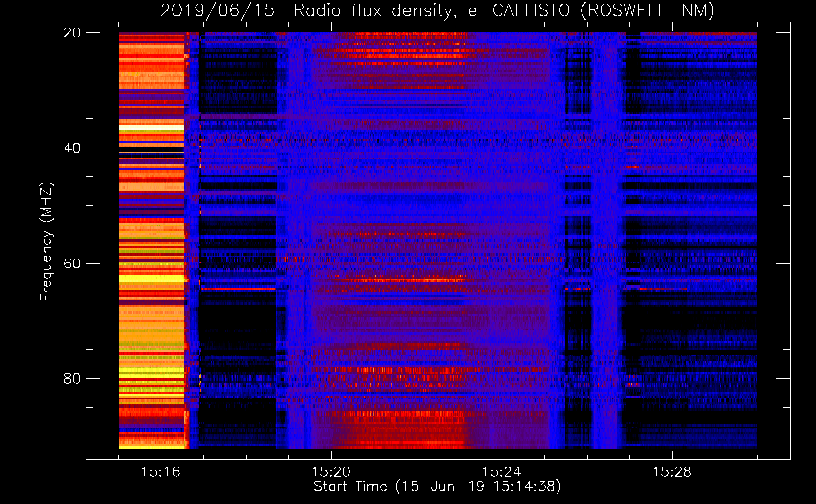This screenshot has width=816, height=504.
Task: Click the '80' frequency tick label
Action: 72,379
